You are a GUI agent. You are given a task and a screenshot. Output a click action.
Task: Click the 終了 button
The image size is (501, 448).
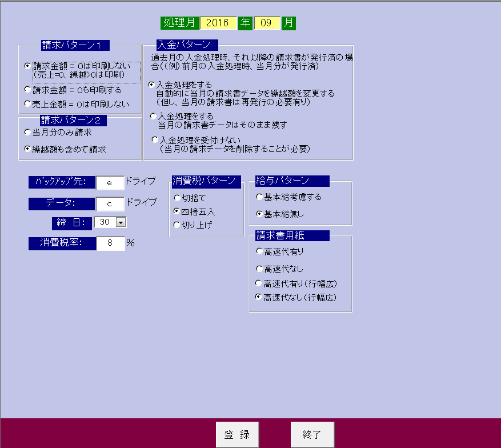pyautogui.click(x=312, y=435)
